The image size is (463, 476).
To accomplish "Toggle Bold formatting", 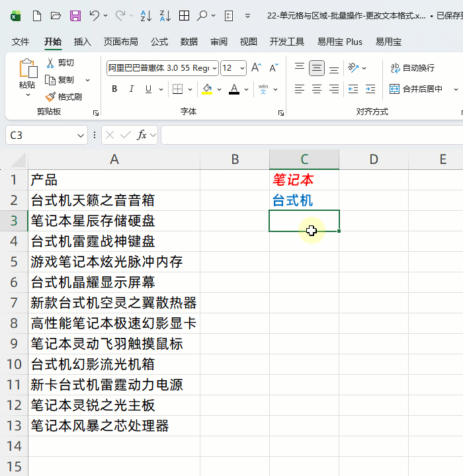I will click(x=114, y=89).
